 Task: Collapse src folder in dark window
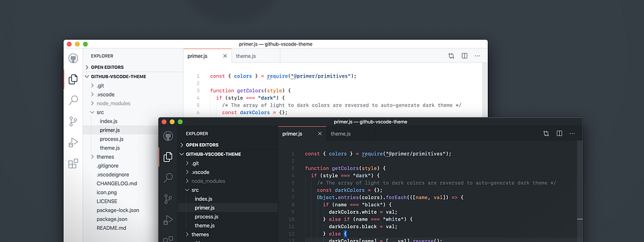(x=187, y=190)
